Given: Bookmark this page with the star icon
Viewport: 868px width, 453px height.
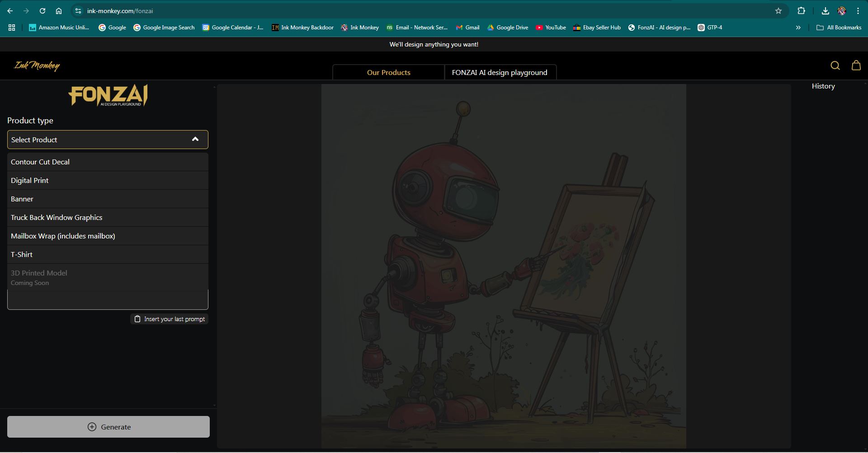Looking at the screenshot, I should click(x=778, y=11).
